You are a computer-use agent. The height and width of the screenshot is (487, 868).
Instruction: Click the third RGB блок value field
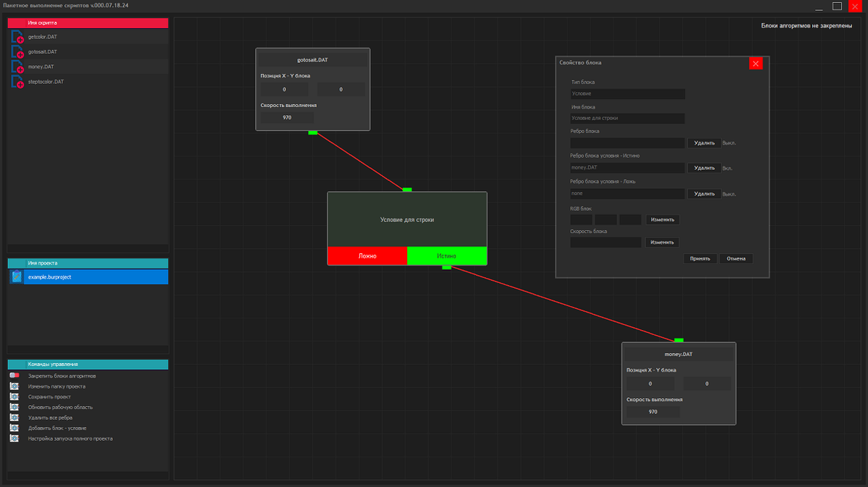[630, 219]
